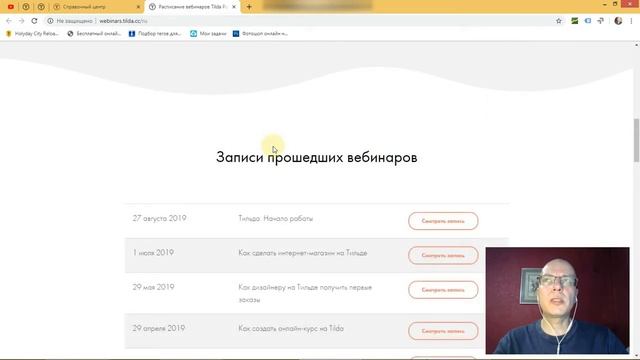Image resolution: width=640 pixels, height=360 pixels.
Task: Click the page's vertical scrollbar thumb
Action: tap(636, 140)
